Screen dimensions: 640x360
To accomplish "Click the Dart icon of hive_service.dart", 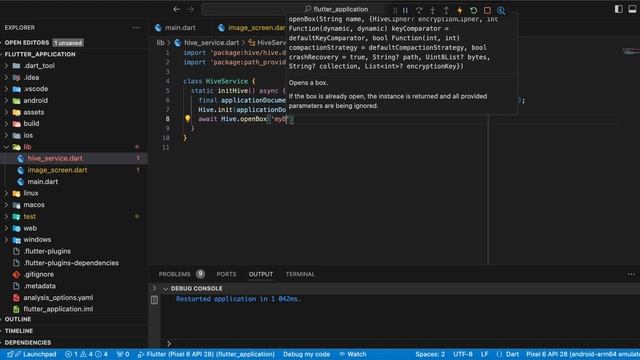I will click(x=21, y=158).
